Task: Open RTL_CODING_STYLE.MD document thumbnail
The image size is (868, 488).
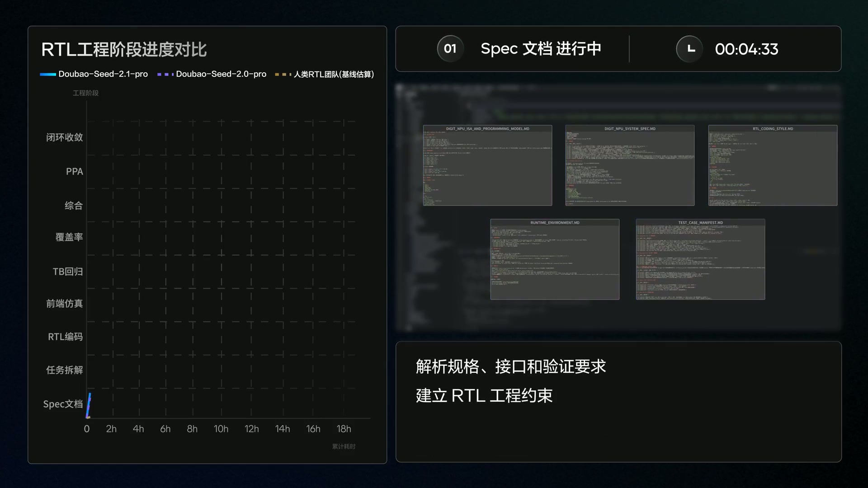Action: 773,165
